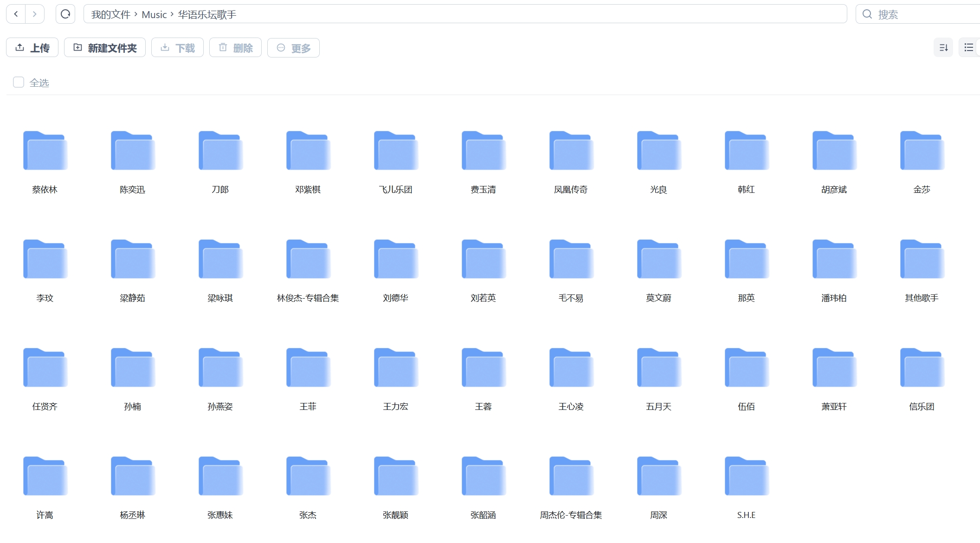Go forward with the right arrow button
The width and height of the screenshot is (980, 543).
coord(35,14)
